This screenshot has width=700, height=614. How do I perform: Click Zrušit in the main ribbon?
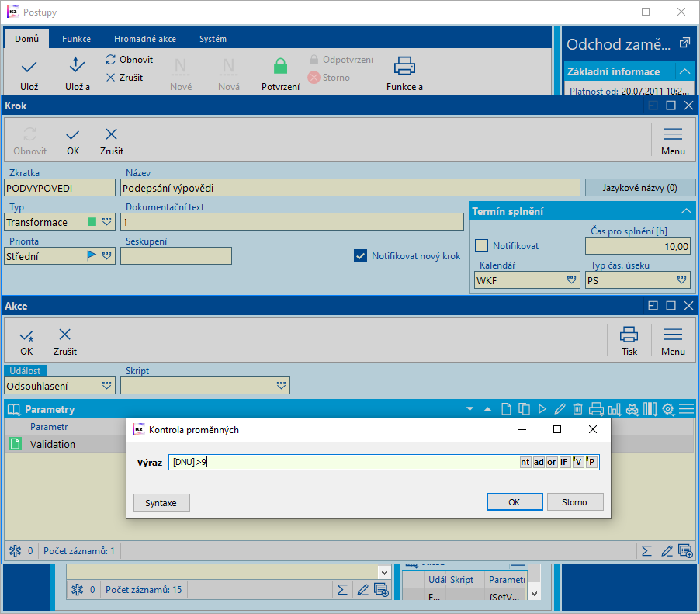124,78
